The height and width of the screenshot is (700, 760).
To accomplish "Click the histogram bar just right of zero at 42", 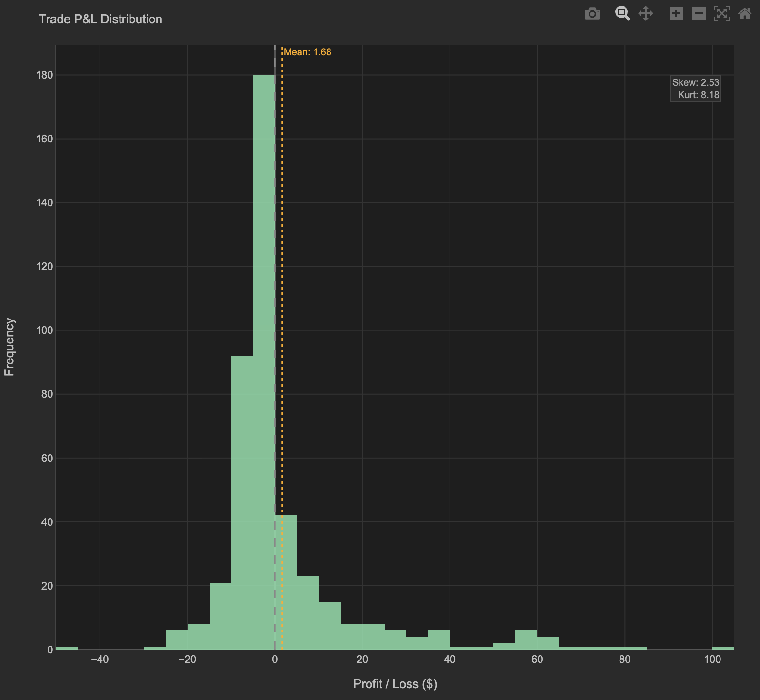I will click(x=286, y=582).
